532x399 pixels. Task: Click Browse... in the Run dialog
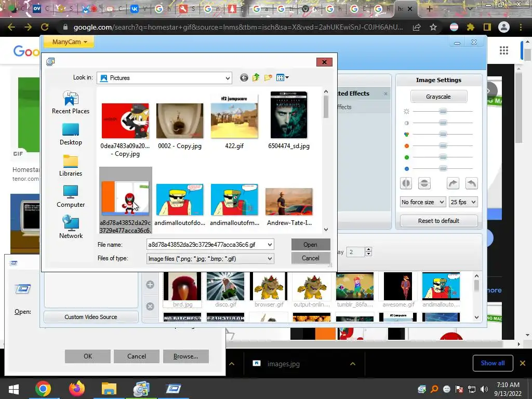click(185, 356)
